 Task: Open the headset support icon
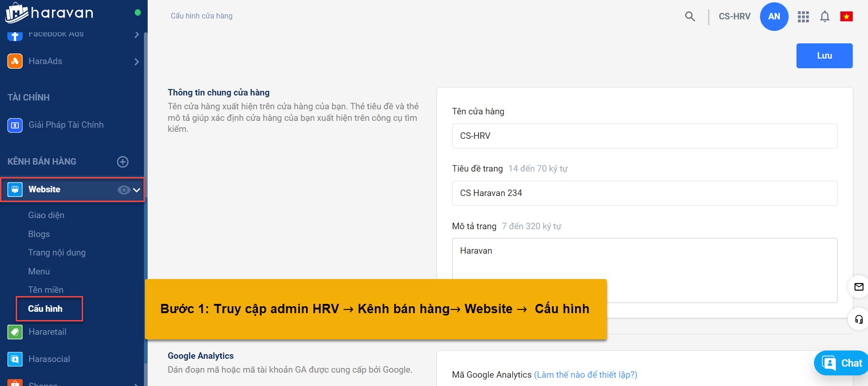pyautogui.click(x=858, y=319)
